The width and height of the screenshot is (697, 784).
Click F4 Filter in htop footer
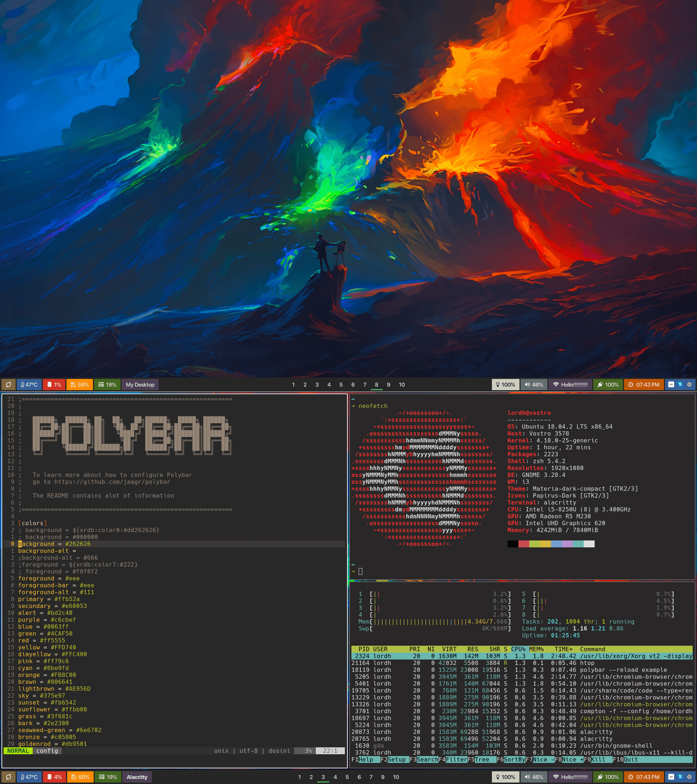point(456,759)
